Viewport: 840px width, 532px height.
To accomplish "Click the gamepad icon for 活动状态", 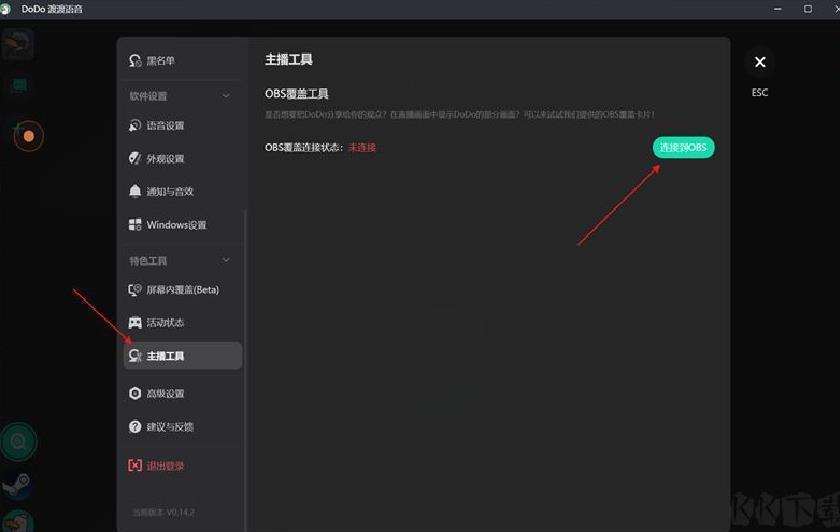I will pos(135,323).
